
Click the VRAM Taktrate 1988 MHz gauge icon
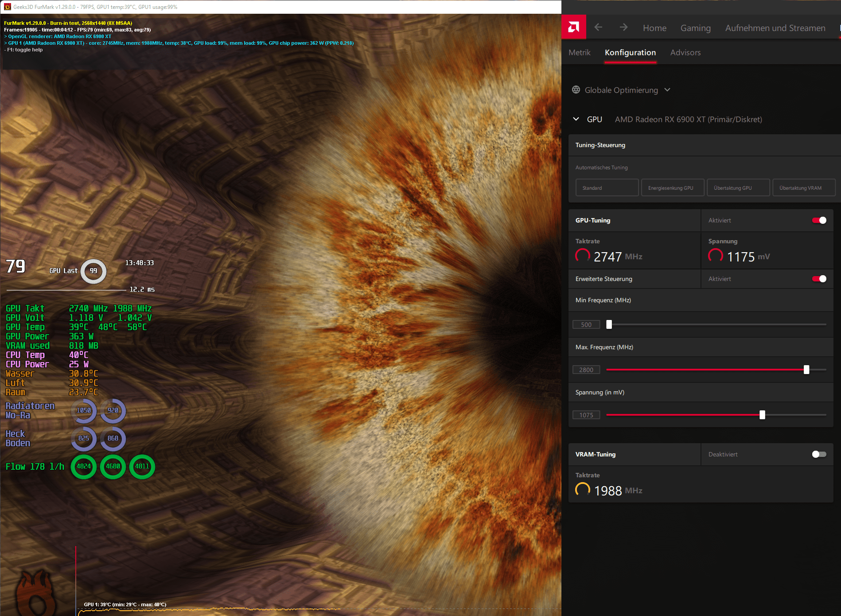point(582,490)
